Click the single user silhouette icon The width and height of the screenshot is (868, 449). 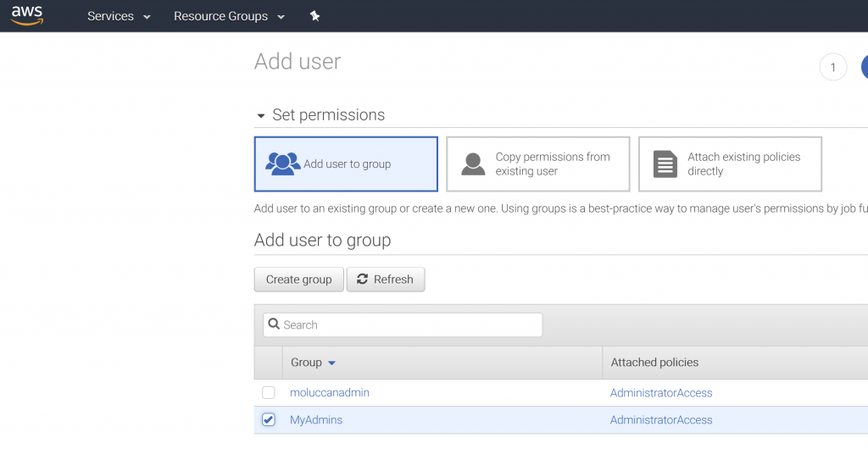pos(473,164)
